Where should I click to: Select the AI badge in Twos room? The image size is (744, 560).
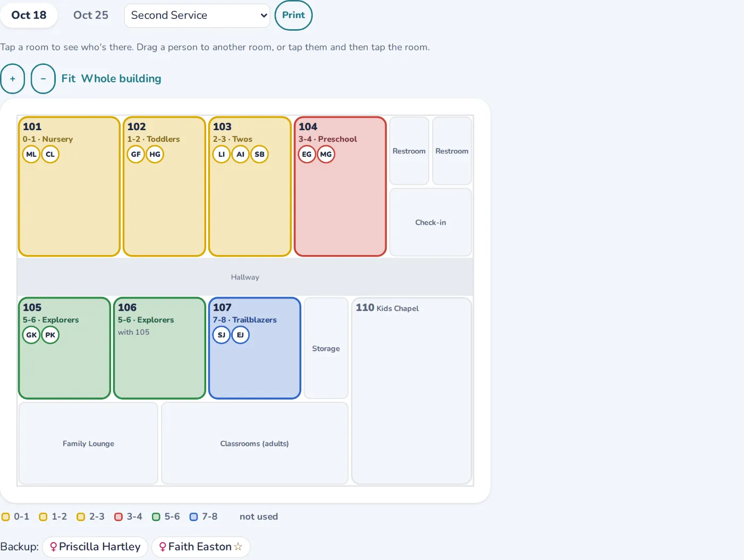click(x=241, y=155)
